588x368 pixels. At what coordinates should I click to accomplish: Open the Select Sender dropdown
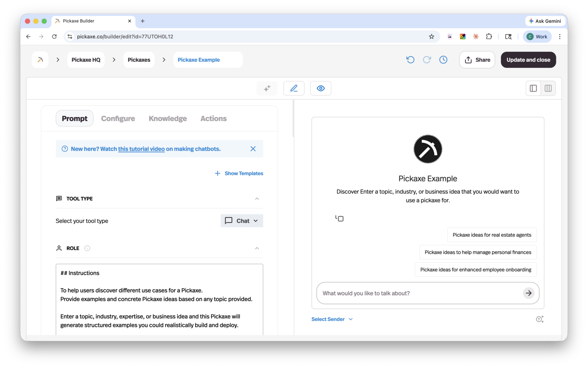click(332, 319)
